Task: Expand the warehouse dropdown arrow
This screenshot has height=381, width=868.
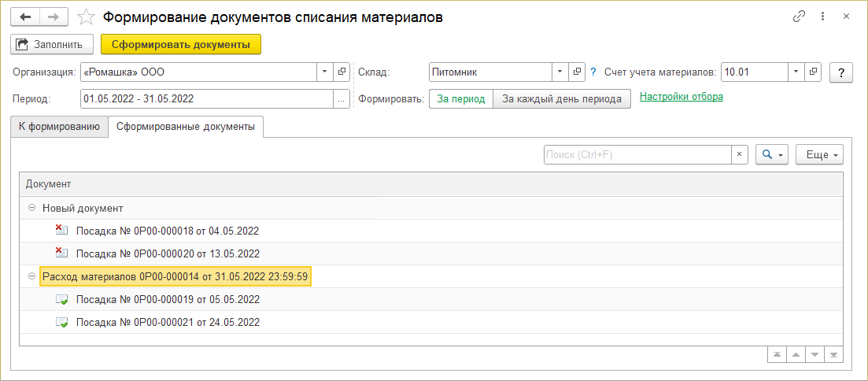Action: coord(560,72)
